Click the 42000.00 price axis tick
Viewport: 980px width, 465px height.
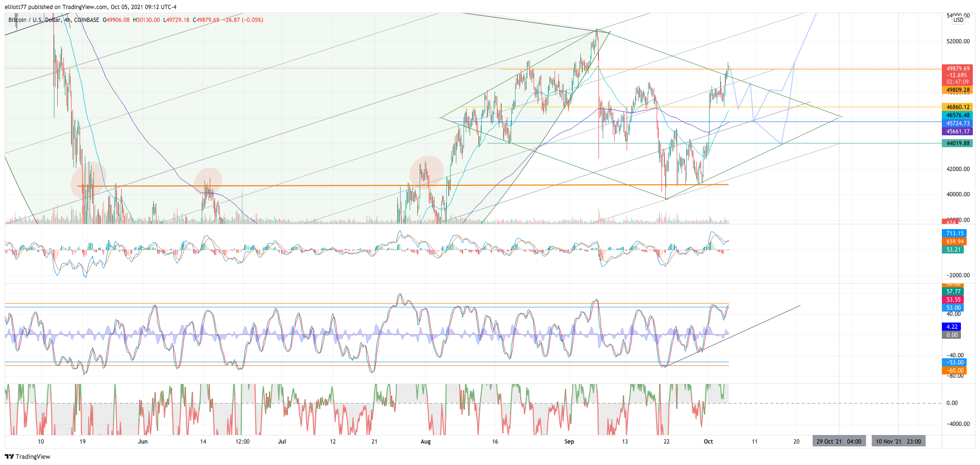[x=958, y=169]
